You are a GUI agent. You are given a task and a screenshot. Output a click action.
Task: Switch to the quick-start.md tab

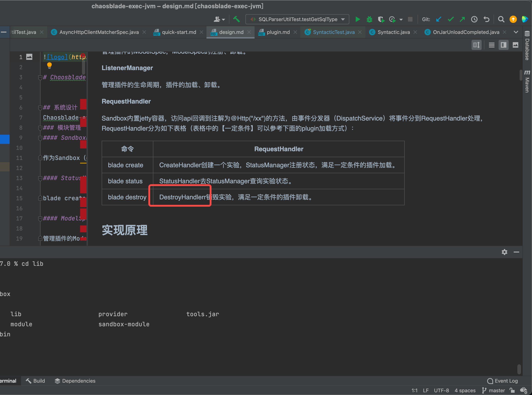[179, 32]
